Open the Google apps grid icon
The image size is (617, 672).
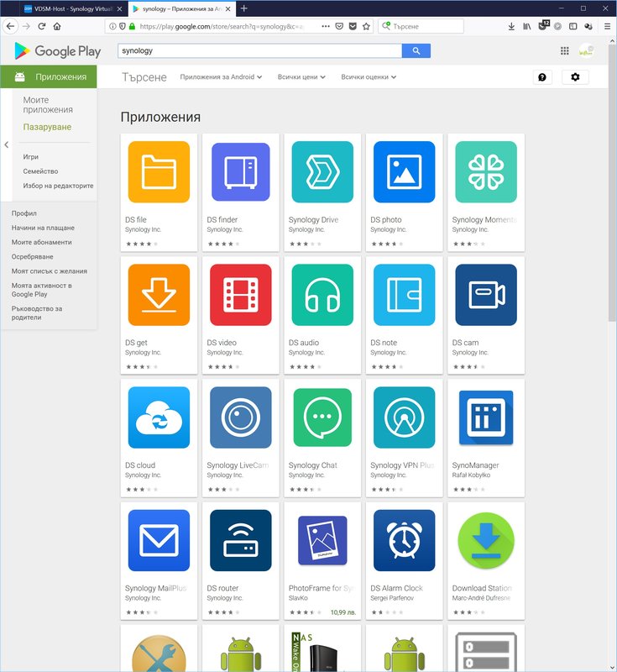pos(565,51)
